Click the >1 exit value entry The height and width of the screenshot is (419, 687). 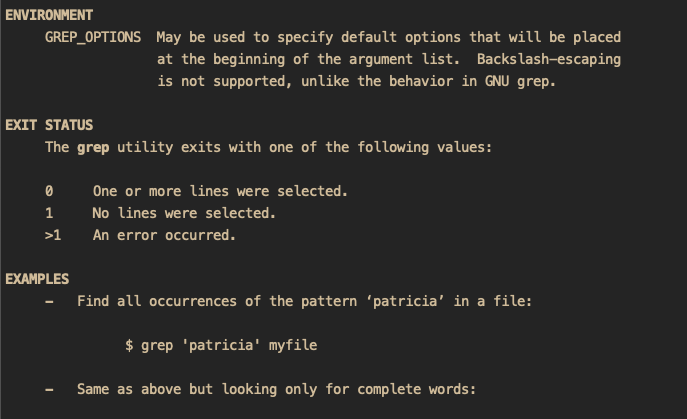[x=53, y=235]
